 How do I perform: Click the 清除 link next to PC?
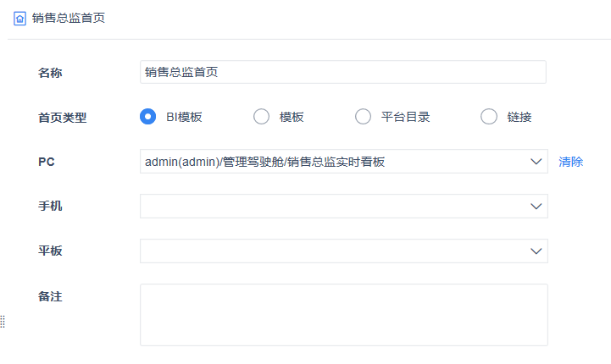(570, 162)
